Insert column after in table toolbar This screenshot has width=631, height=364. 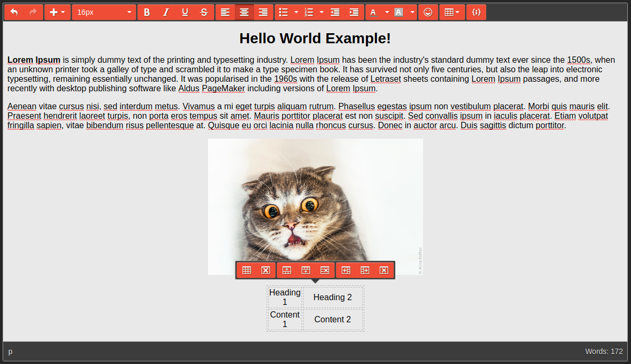[365, 270]
